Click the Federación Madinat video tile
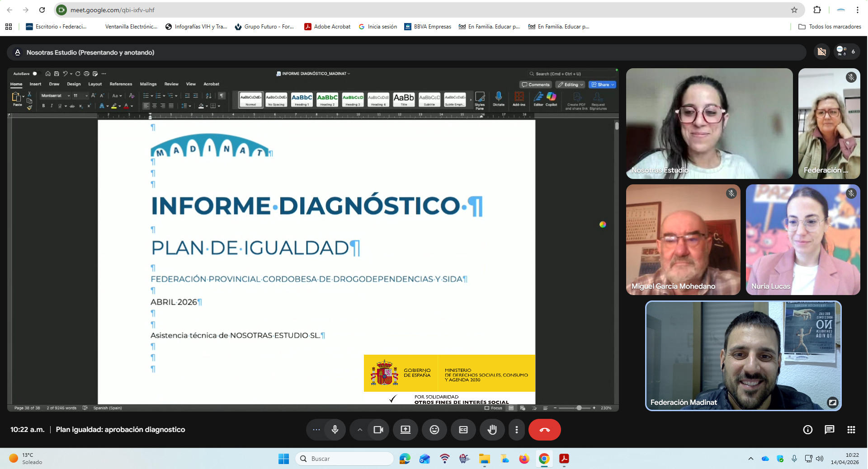 point(743,356)
